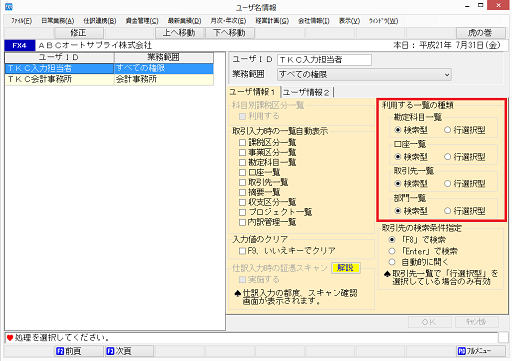The width and height of the screenshot is (512, 361).
Task: Click the F3 次頁 button
Action: [x=129, y=351]
